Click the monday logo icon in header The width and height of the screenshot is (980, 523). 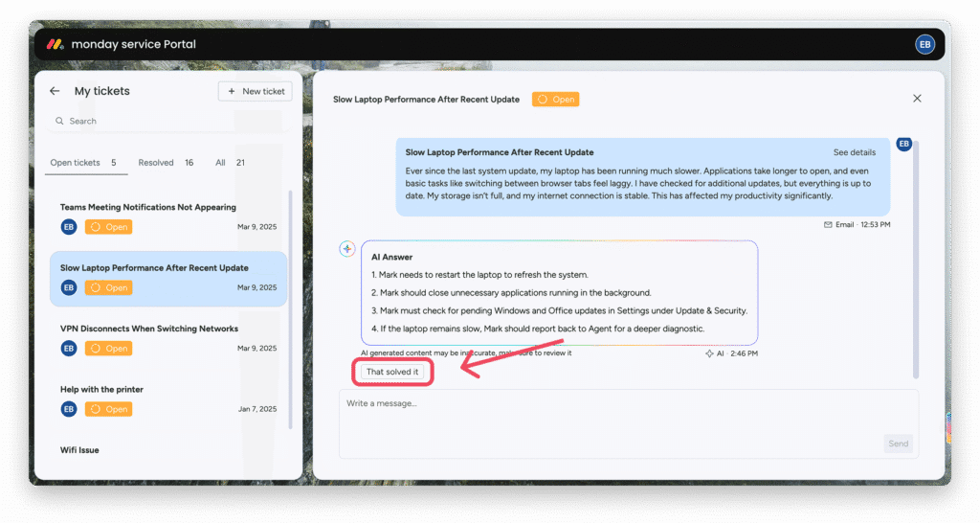coord(55,44)
